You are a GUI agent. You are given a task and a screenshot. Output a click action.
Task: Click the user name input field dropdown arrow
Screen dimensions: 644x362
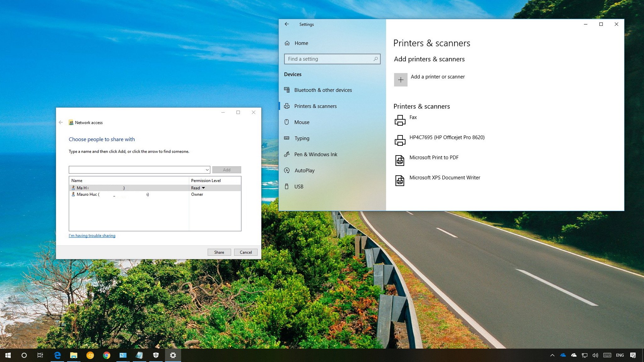coord(207,170)
